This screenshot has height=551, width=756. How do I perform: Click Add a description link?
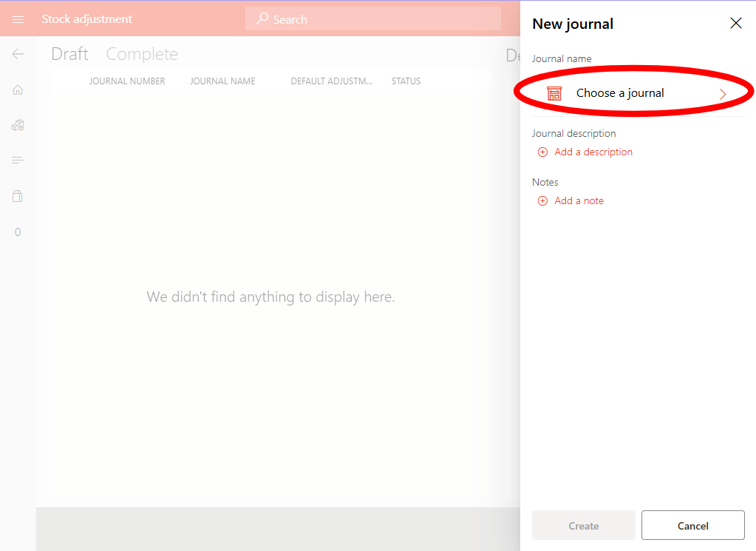click(593, 152)
